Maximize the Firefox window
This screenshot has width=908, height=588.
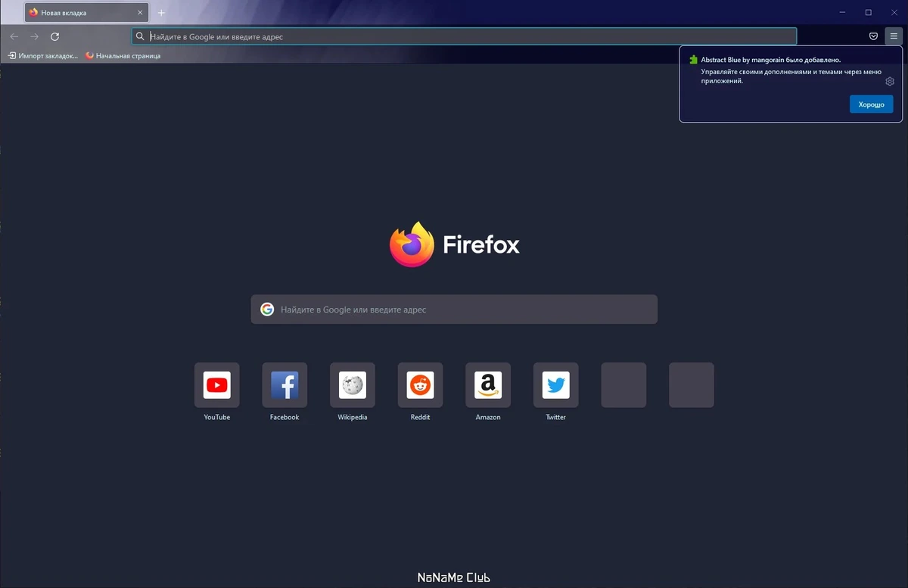coord(869,13)
